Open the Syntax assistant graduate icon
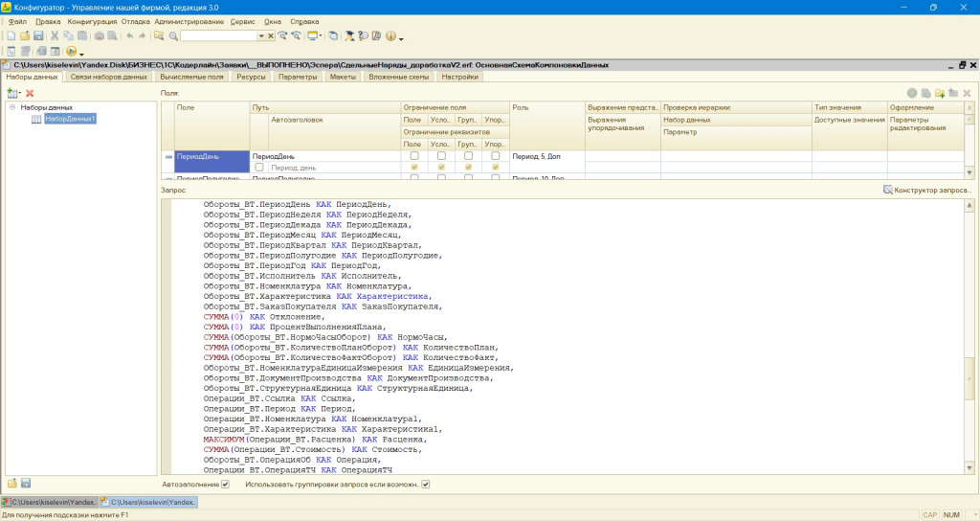The image size is (980, 521). point(349,36)
